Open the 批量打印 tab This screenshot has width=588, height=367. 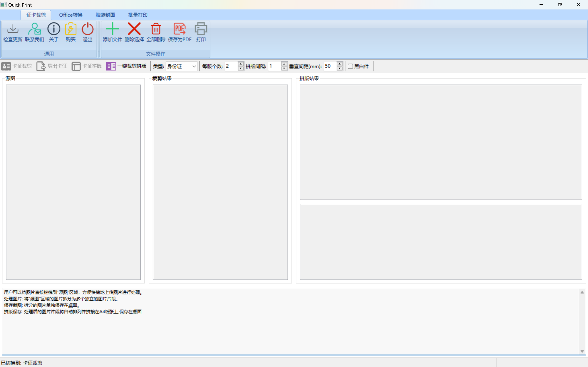[x=138, y=15]
